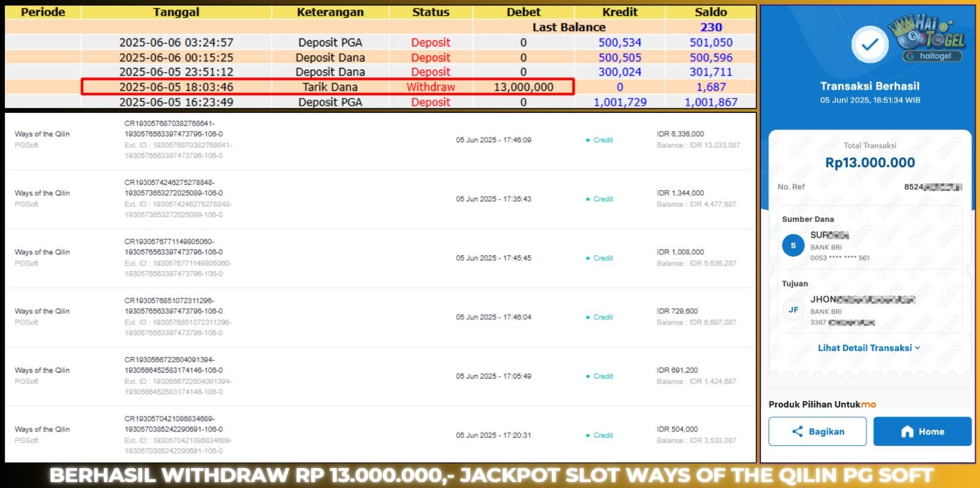The height and width of the screenshot is (488, 980).
Task: Click the Transaksi Berhasil heading
Action: coord(870,86)
